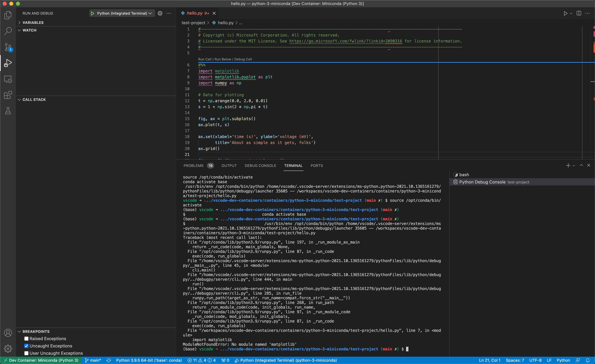The height and width of the screenshot is (364, 595).
Task: Collapse the CALL STACK section
Action: coord(34,99)
